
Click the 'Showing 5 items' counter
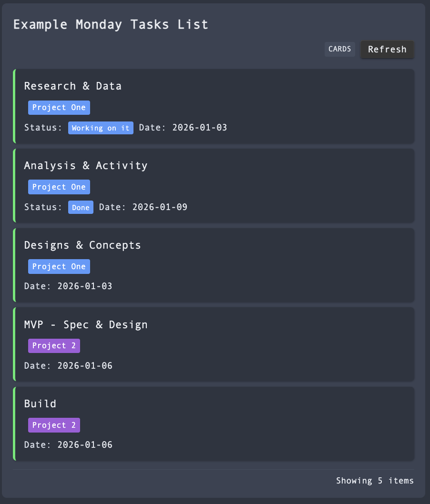(x=375, y=481)
